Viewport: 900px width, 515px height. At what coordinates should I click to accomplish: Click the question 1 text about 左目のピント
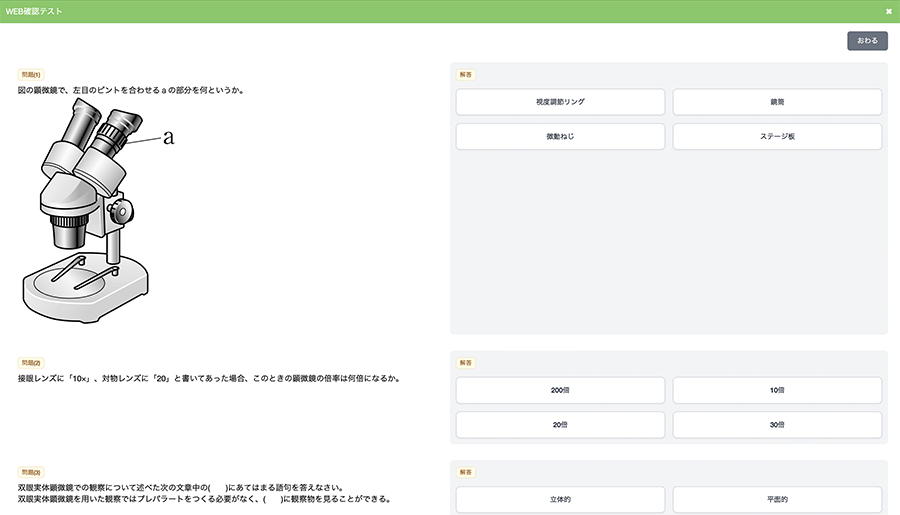131,90
